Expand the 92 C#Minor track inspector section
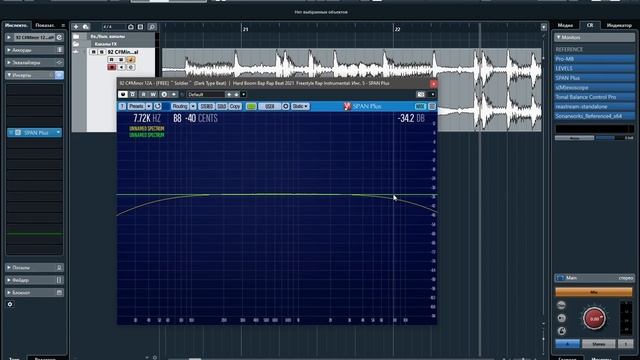Image resolution: width=640 pixels, height=360 pixels. point(9,37)
